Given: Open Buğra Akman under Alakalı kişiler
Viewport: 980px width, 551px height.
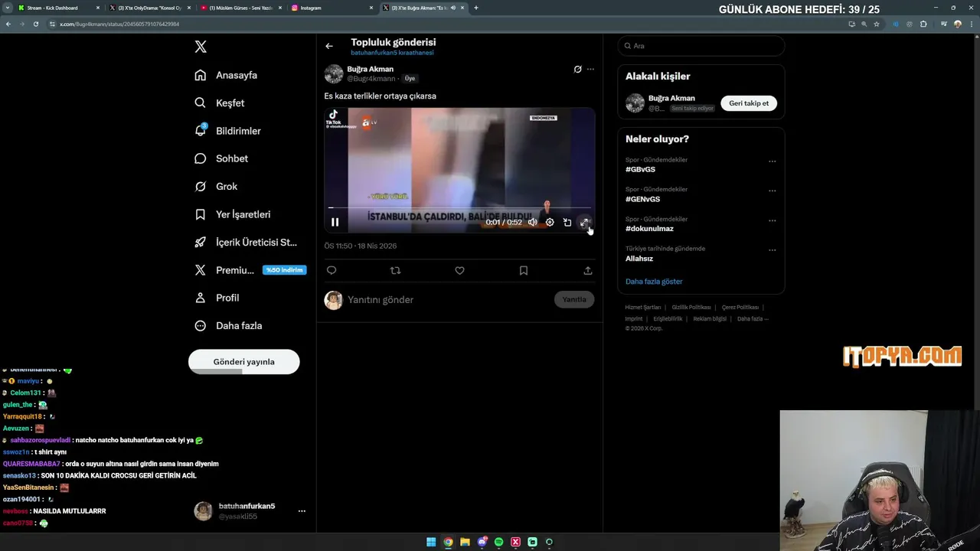Looking at the screenshot, I should [x=671, y=98].
